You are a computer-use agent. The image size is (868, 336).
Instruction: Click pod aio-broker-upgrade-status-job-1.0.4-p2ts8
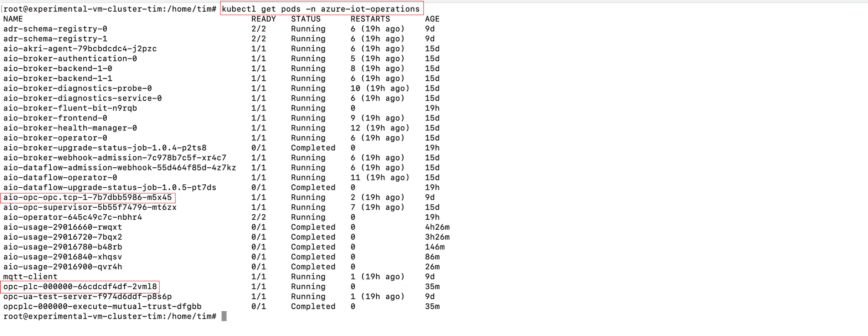[105, 148]
